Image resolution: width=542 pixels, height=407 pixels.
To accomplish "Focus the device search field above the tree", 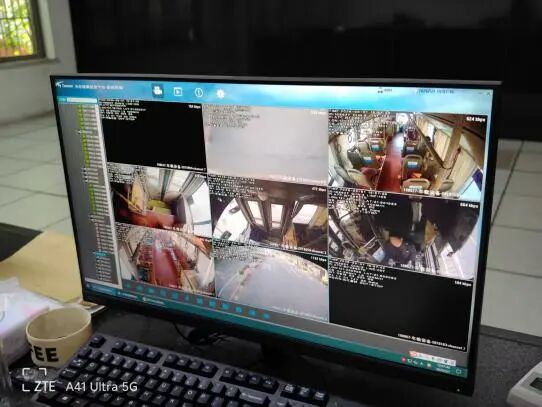I will pos(82,100).
